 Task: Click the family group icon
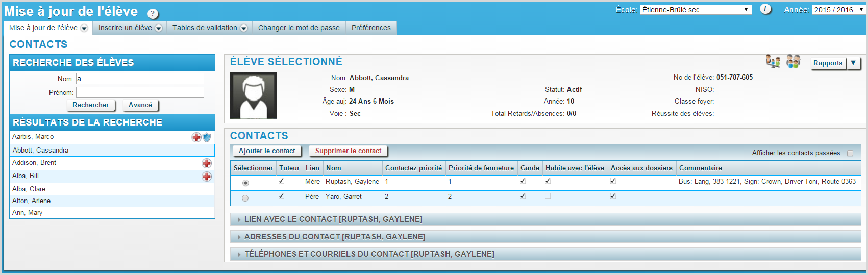[793, 62]
